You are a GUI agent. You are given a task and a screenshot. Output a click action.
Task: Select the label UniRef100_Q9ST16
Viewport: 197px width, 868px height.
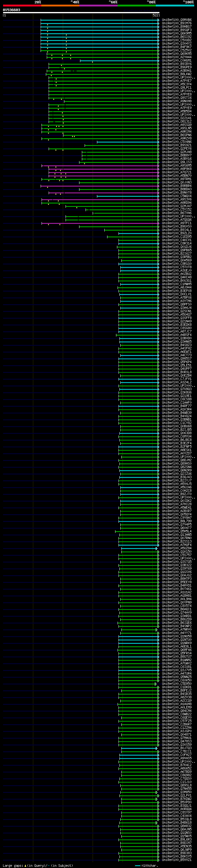click(x=177, y=98)
